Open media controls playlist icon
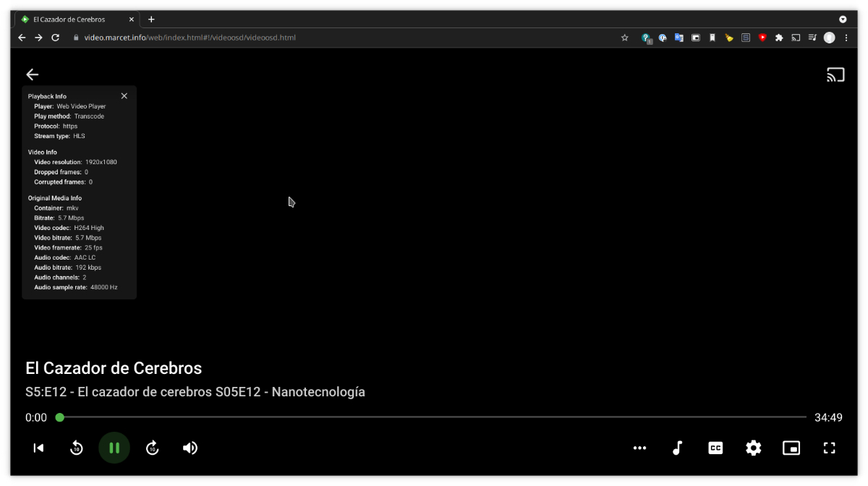The width and height of the screenshot is (868, 486). click(812, 38)
